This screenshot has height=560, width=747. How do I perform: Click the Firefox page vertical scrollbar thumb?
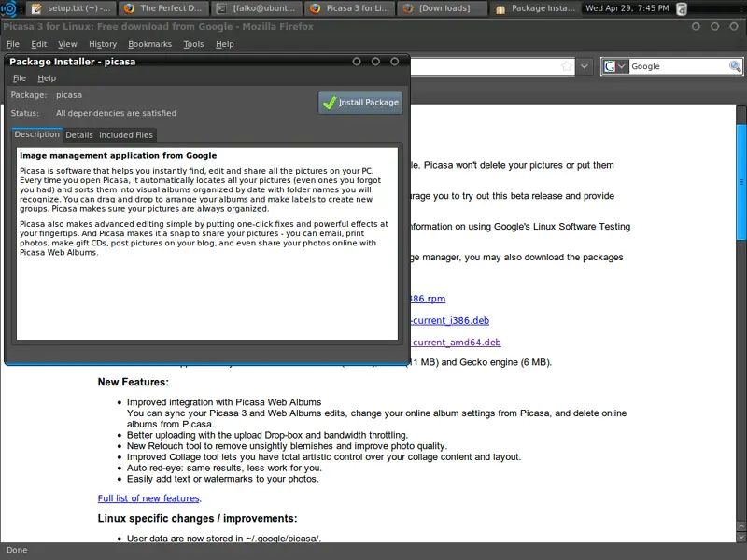click(x=741, y=182)
